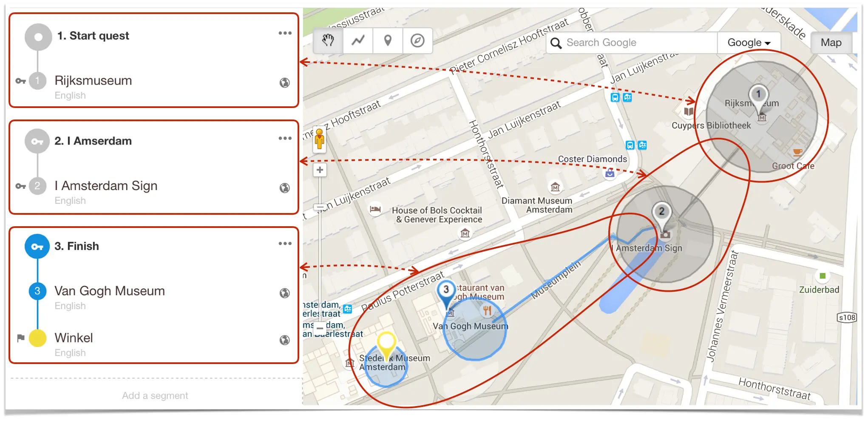The image size is (868, 421).
Task: Click the yellow Winkel map pin
Action: [x=386, y=344]
